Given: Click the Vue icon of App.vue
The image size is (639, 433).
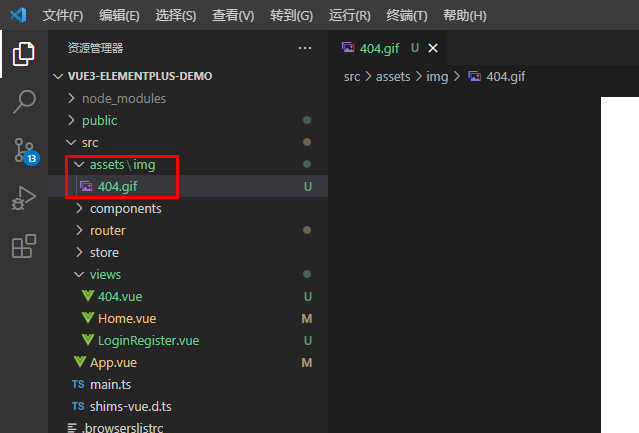Looking at the screenshot, I should [80, 362].
